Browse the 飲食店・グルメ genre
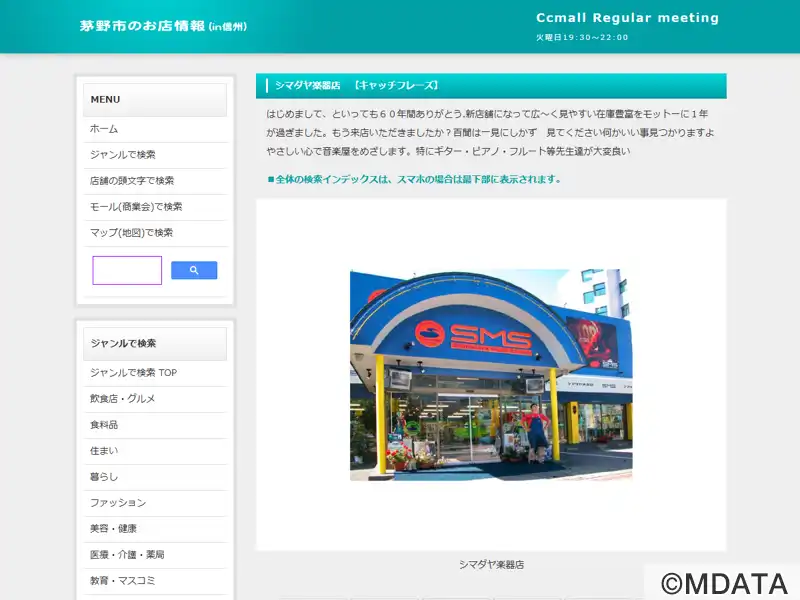The width and height of the screenshot is (800, 600). [x=155, y=399]
